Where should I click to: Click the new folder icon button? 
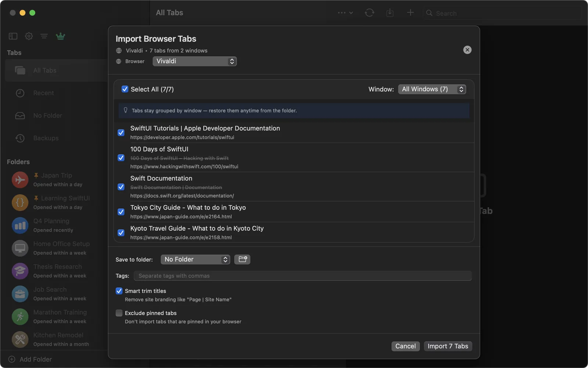coord(243,259)
